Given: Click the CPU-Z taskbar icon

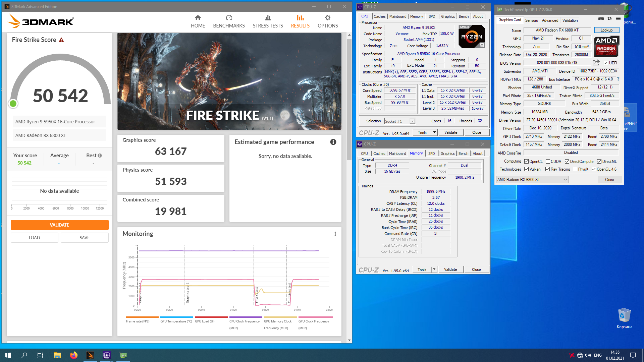Looking at the screenshot, I should tap(107, 355).
